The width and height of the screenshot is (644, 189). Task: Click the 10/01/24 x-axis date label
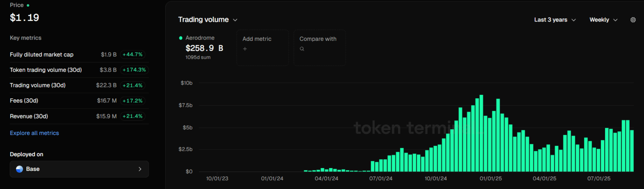tap(436, 178)
